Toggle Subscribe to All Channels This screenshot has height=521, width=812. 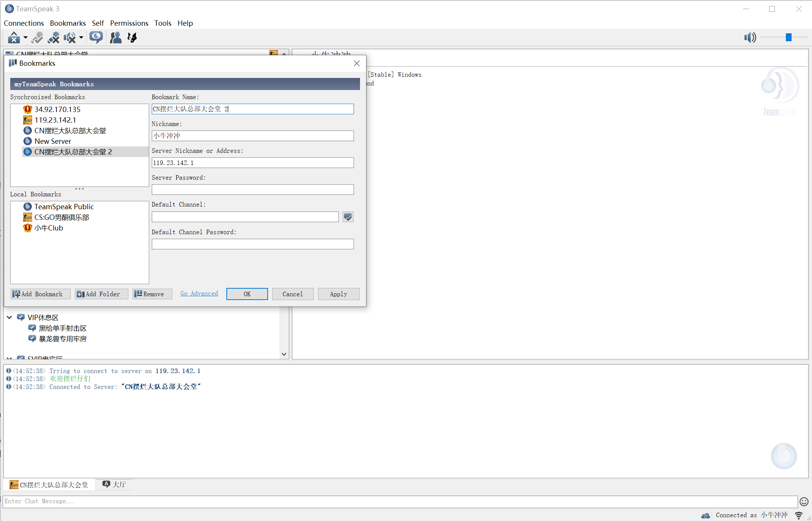coord(96,37)
